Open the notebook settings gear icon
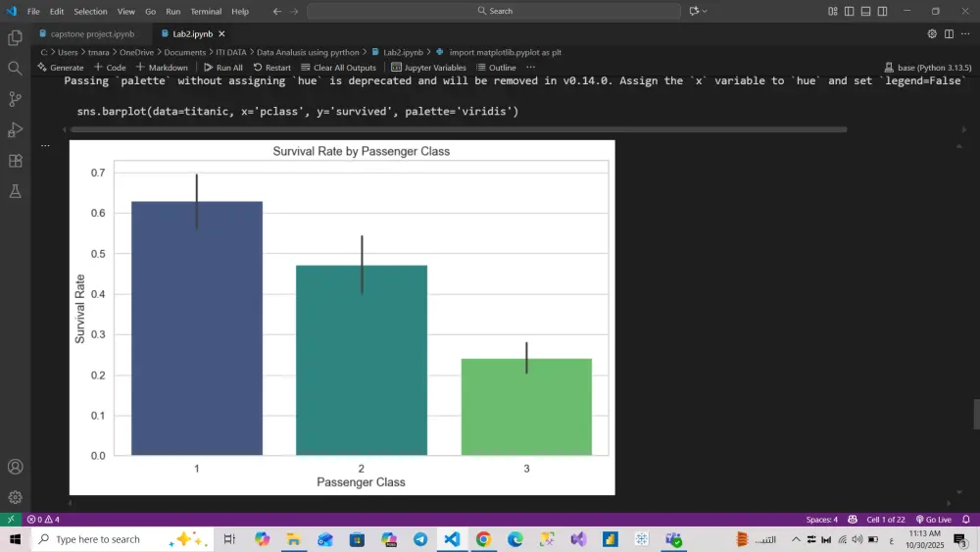The width and height of the screenshot is (980, 552). [x=932, y=33]
